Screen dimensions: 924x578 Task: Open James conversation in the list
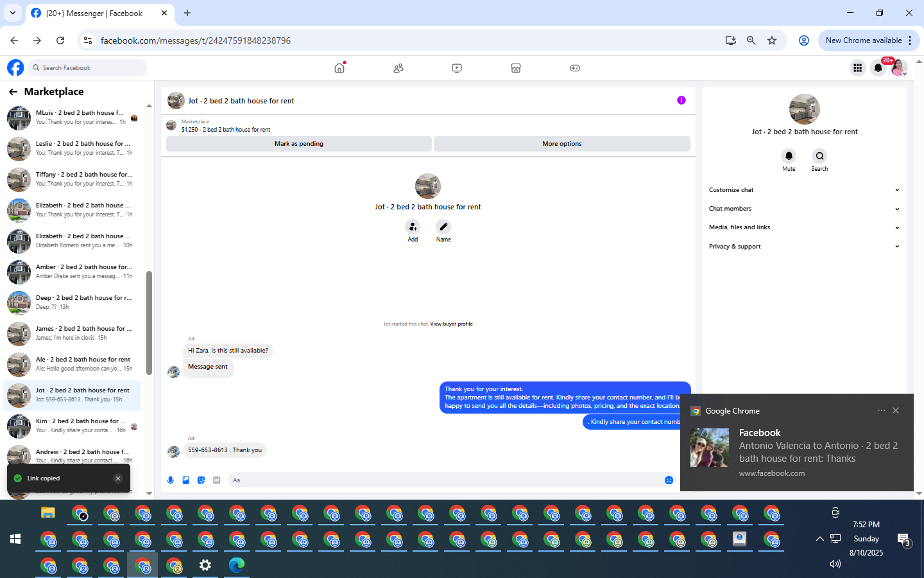[73, 334]
